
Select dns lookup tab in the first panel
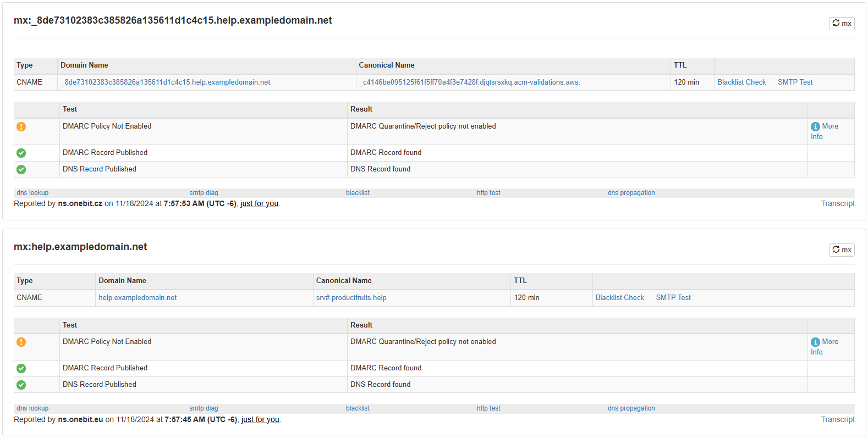pyautogui.click(x=32, y=193)
